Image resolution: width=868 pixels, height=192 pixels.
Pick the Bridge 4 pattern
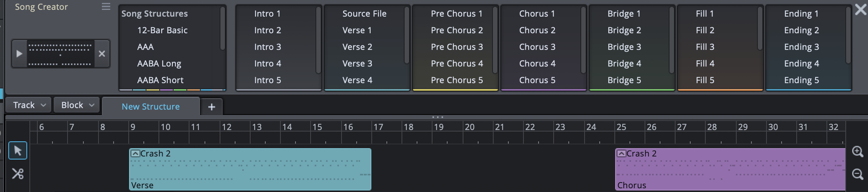(x=624, y=63)
